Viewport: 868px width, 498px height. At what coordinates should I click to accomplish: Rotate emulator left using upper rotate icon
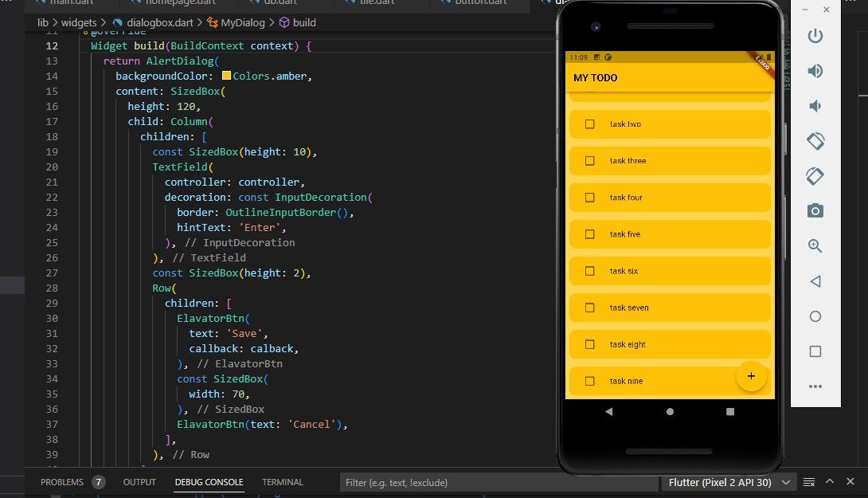[x=815, y=141]
